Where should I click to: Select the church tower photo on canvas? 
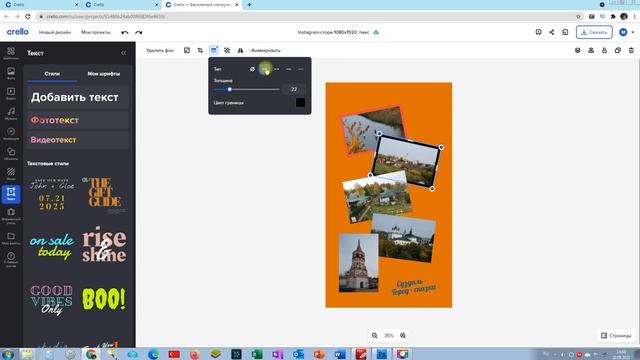[x=358, y=262]
